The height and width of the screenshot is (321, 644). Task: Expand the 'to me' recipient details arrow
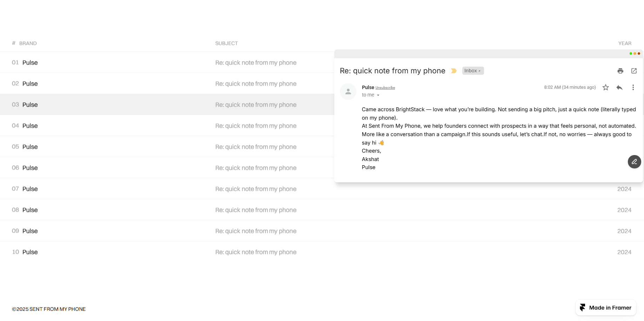click(378, 95)
